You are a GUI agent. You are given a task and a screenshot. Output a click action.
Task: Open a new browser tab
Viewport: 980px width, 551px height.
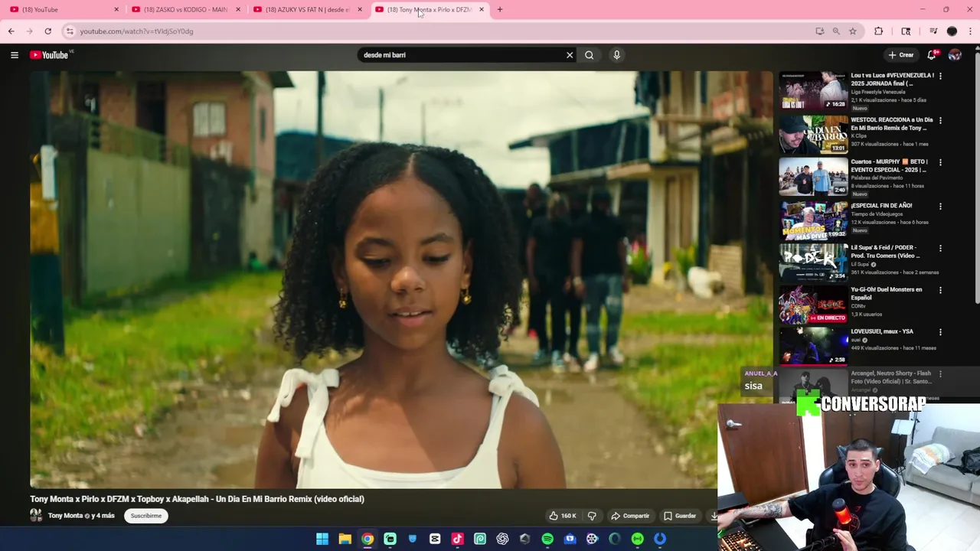[x=500, y=9]
